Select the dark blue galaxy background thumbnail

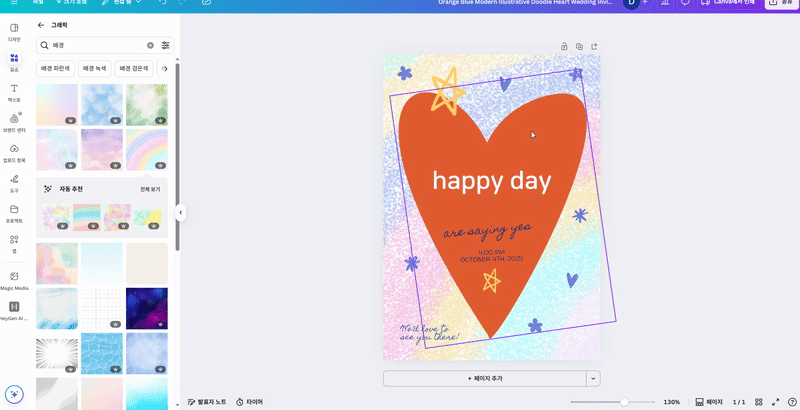(x=146, y=308)
